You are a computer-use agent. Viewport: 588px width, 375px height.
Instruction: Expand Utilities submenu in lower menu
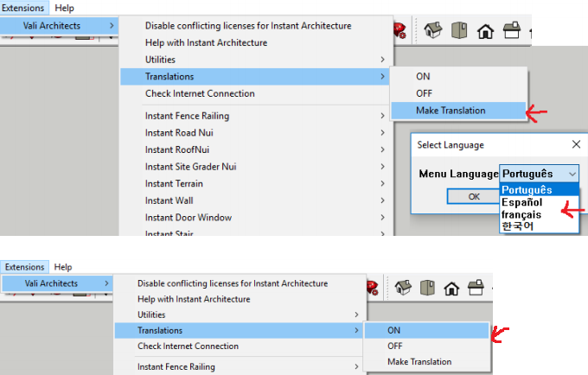(x=240, y=315)
